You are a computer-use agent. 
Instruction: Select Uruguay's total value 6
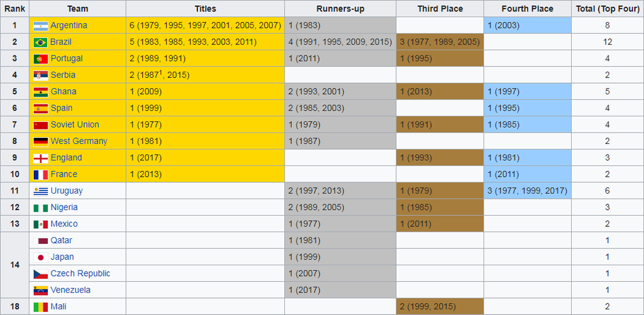(x=608, y=191)
